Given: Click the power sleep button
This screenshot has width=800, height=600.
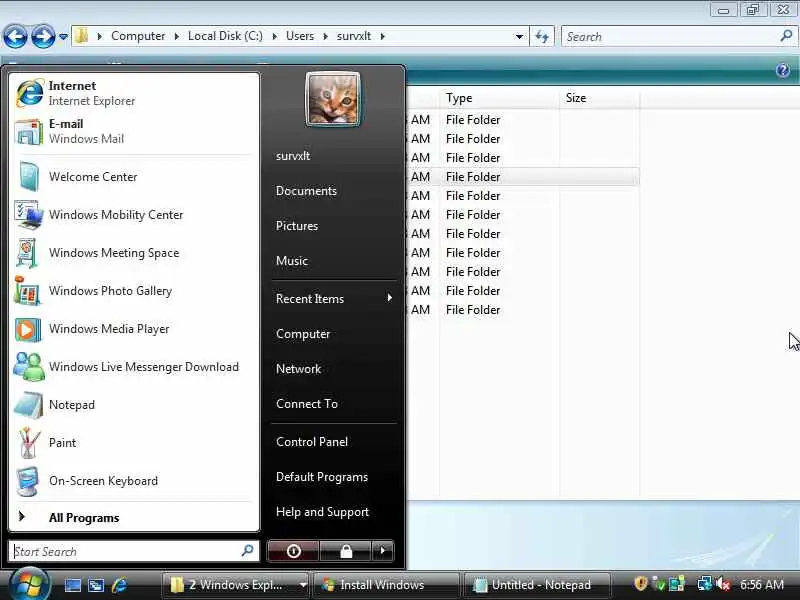Looking at the screenshot, I should click(x=293, y=551).
